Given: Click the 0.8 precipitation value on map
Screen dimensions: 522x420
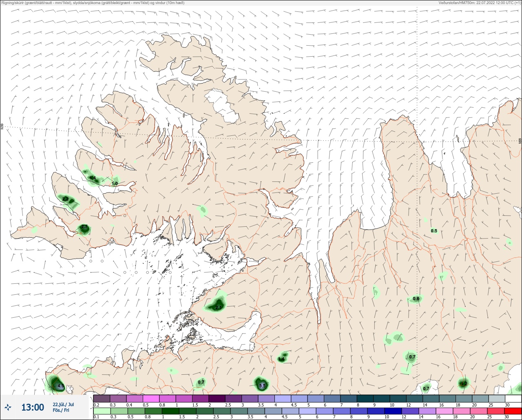Looking at the screenshot, I should (x=416, y=298).
